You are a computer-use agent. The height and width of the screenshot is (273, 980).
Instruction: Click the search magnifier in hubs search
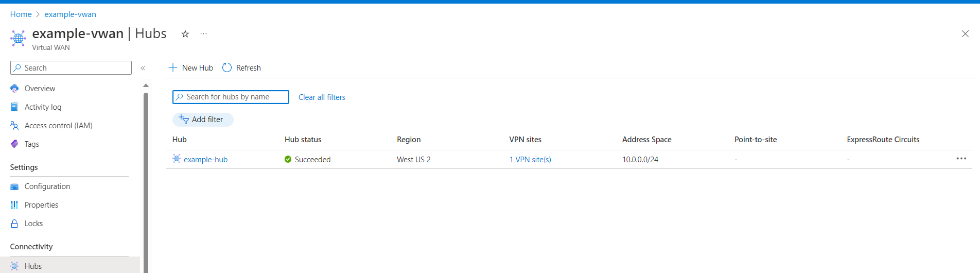(180, 97)
